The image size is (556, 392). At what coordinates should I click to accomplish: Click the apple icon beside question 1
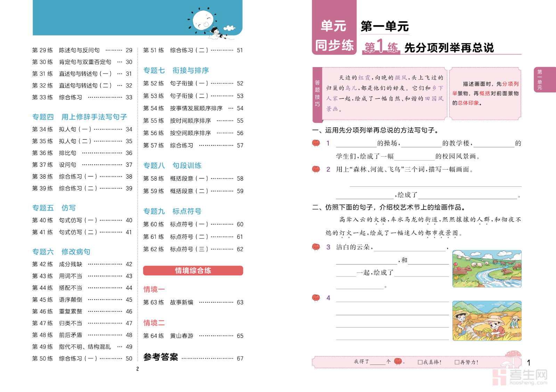(316, 143)
